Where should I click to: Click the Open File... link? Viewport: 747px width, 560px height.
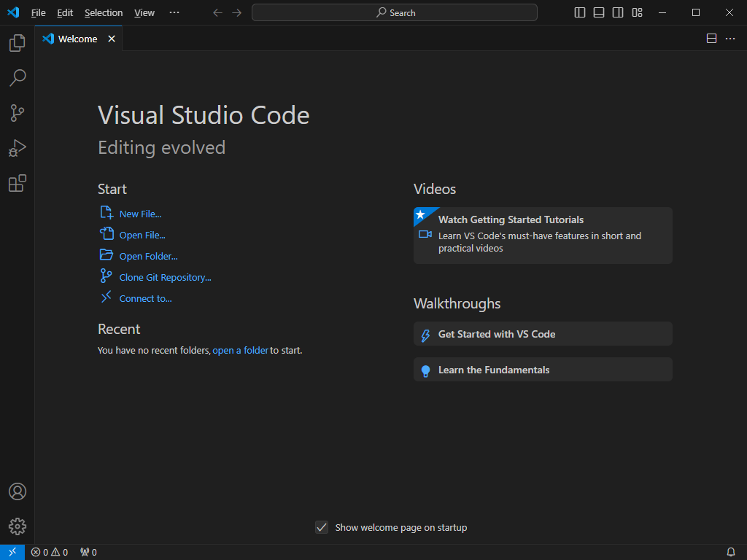point(142,236)
